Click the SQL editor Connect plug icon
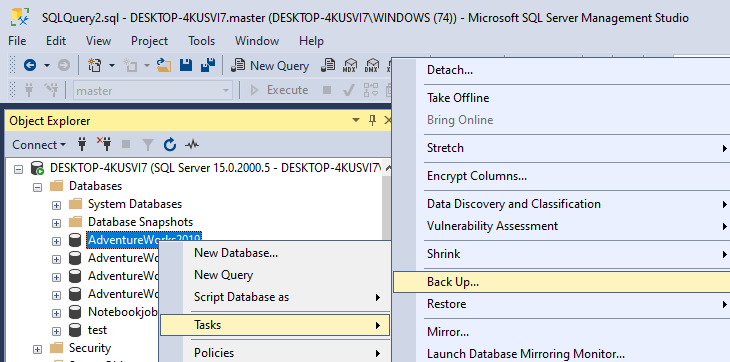 point(29,90)
